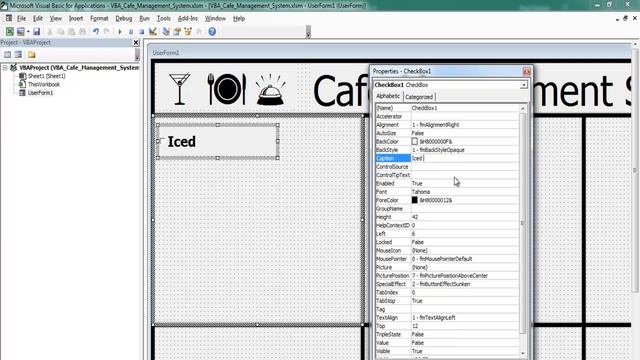Select the Font property showing Tahoma

click(447, 192)
